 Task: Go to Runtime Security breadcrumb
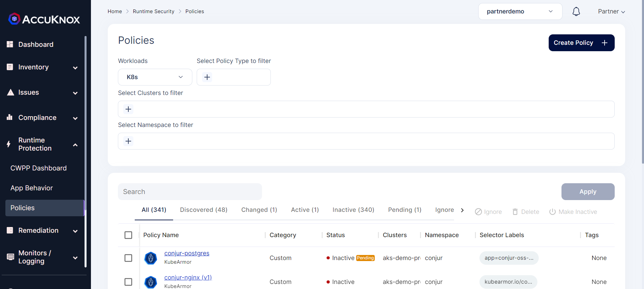pyautogui.click(x=154, y=11)
